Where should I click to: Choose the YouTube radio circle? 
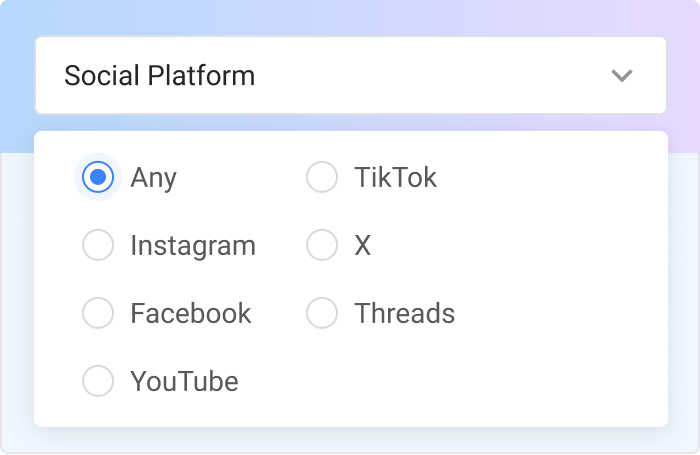click(98, 381)
